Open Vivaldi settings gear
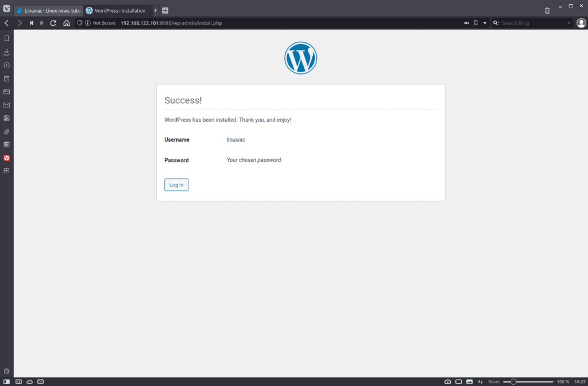The height and width of the screenshot is (386, 588). coord(6,372)
